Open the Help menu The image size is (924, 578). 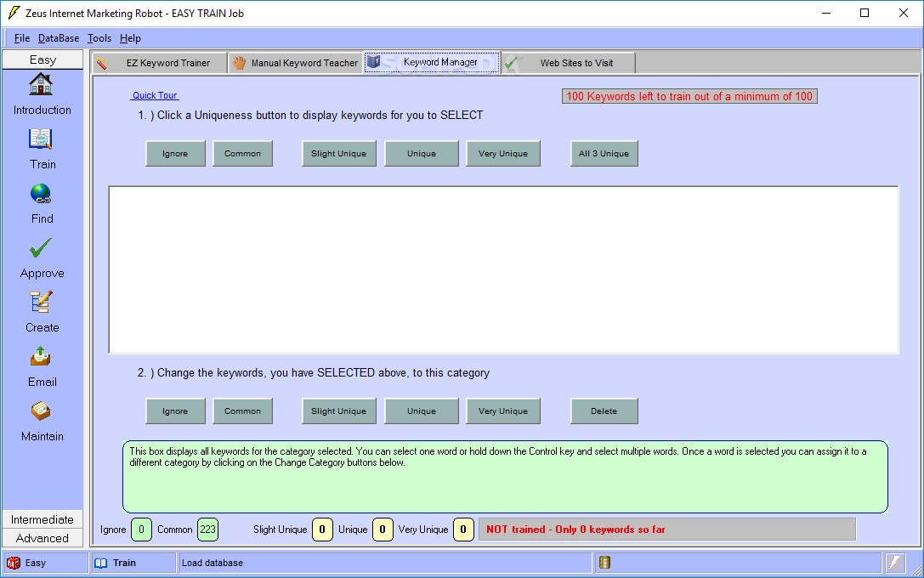[x=130, y=38]
